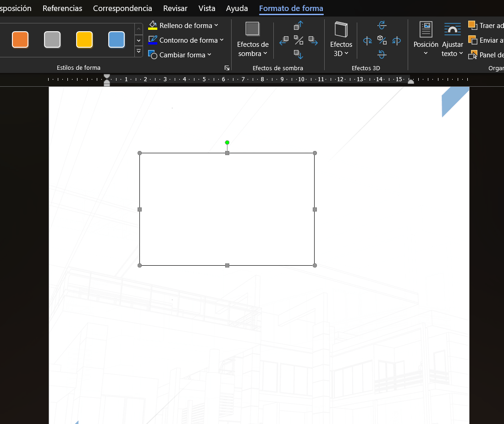Tilt 3D effect left
Image resolution: width=504 pixels, height=424 pixels.
367,40
